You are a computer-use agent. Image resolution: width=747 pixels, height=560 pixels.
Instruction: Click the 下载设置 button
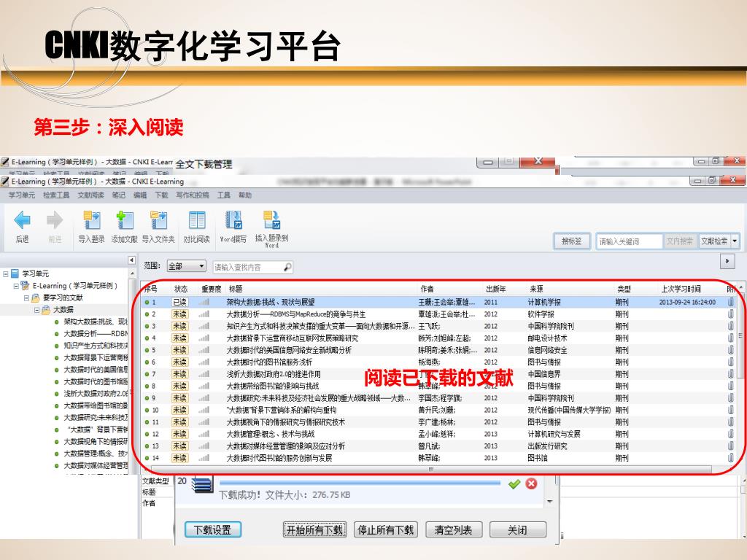coord(212,529)
